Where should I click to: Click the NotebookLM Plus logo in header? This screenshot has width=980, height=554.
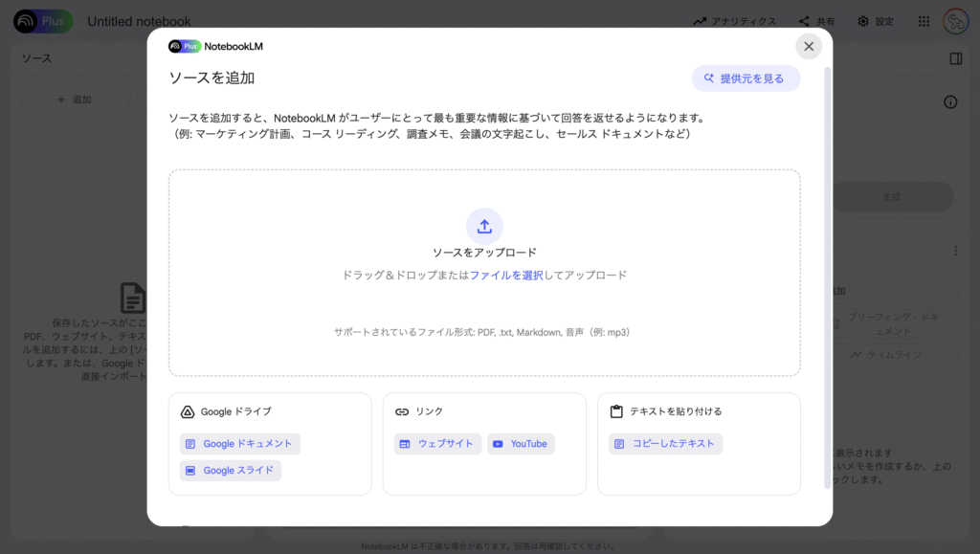43,21
